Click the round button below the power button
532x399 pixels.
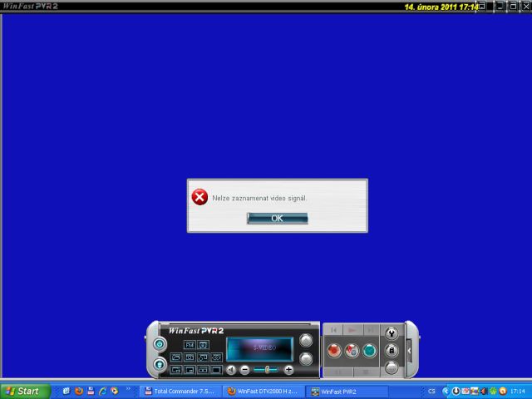160,365
